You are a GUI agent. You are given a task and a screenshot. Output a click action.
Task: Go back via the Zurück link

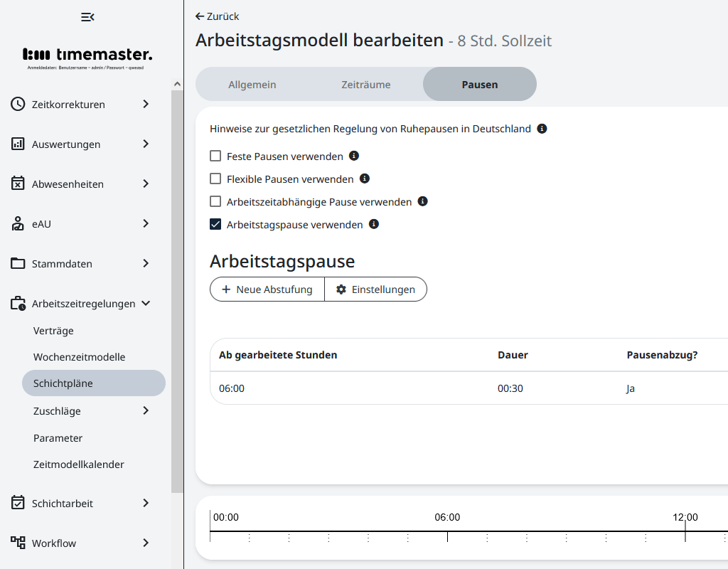coord(218,16)
